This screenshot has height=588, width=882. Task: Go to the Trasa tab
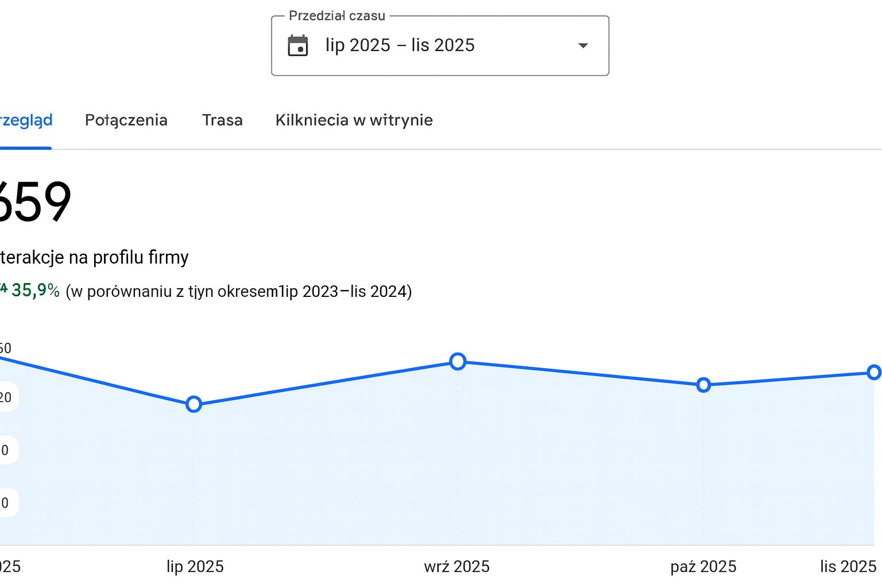[222, 121]
